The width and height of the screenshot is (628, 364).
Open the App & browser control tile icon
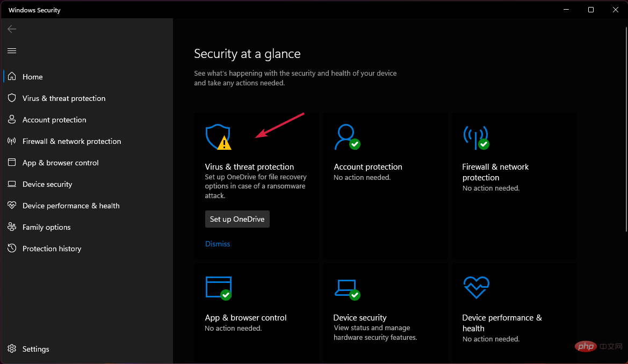218,288
